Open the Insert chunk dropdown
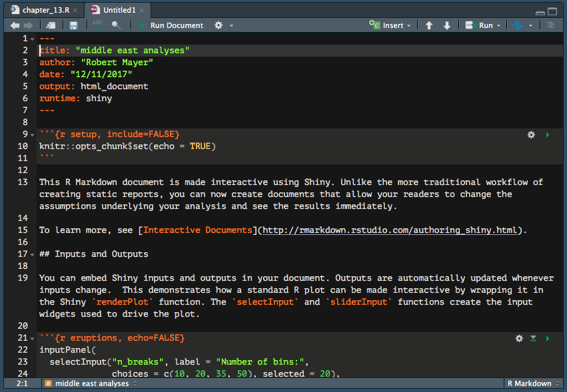Image resolution: width=567 pixels, height=392 pixels. [x=390, y=25]
